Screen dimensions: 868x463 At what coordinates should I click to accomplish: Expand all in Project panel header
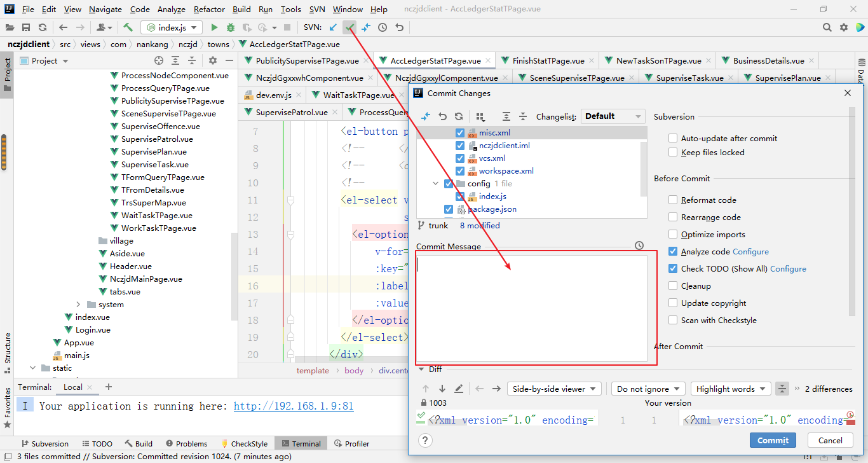pos(176,60)
